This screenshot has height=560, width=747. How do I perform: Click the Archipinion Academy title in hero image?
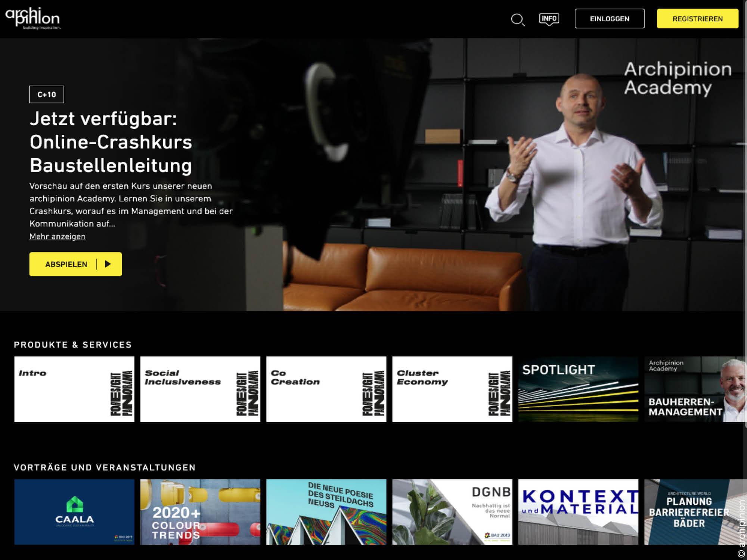pos(678,78)
